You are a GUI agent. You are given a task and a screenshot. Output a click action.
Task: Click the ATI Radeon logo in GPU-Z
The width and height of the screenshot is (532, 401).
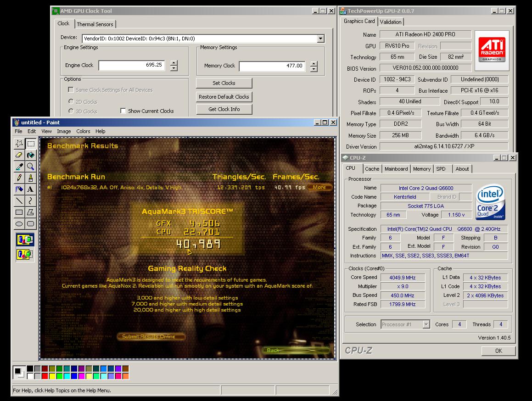coord(492,51)
